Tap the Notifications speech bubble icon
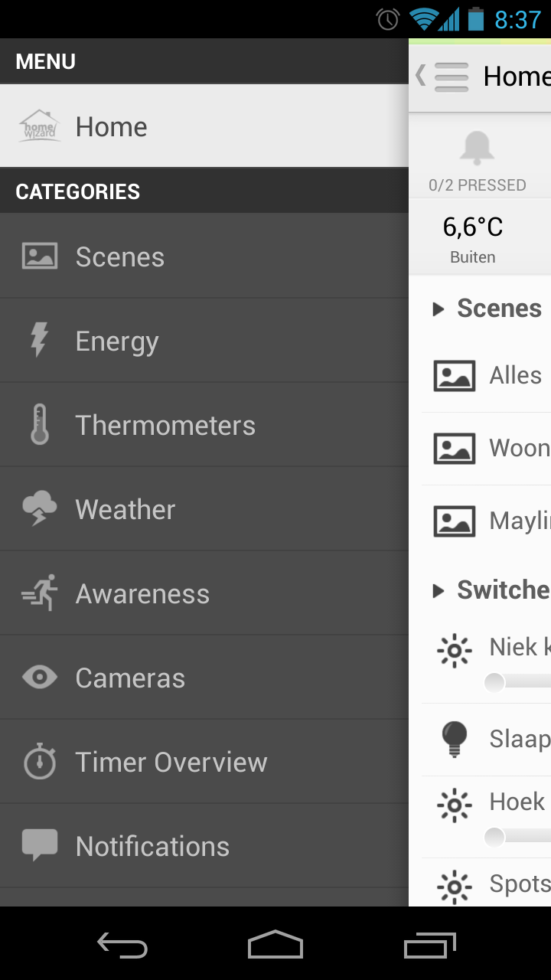This screenshot has width=551, height=980. 40,844
